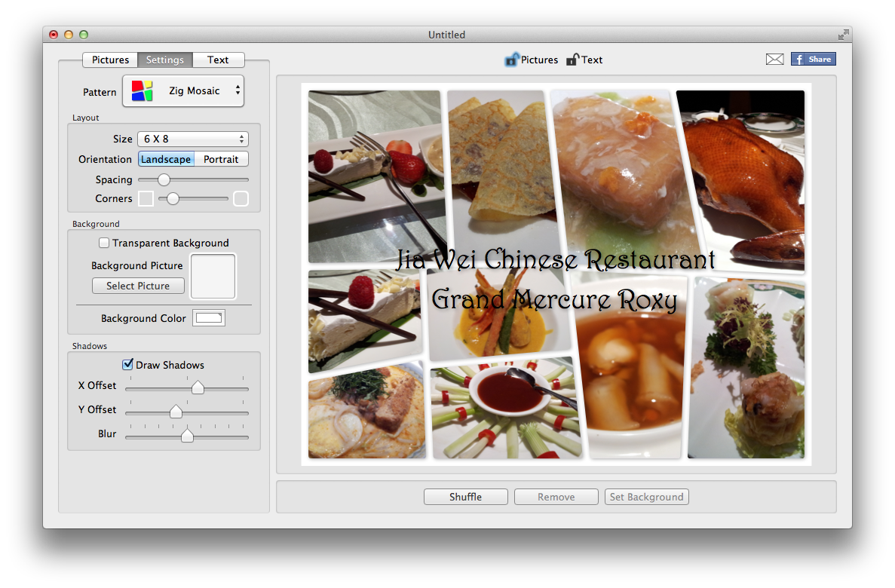Image resolution: width=895 pixels, height=588 pixels.
Task: Click the Corners slider handle
Action: click(173, 199)
